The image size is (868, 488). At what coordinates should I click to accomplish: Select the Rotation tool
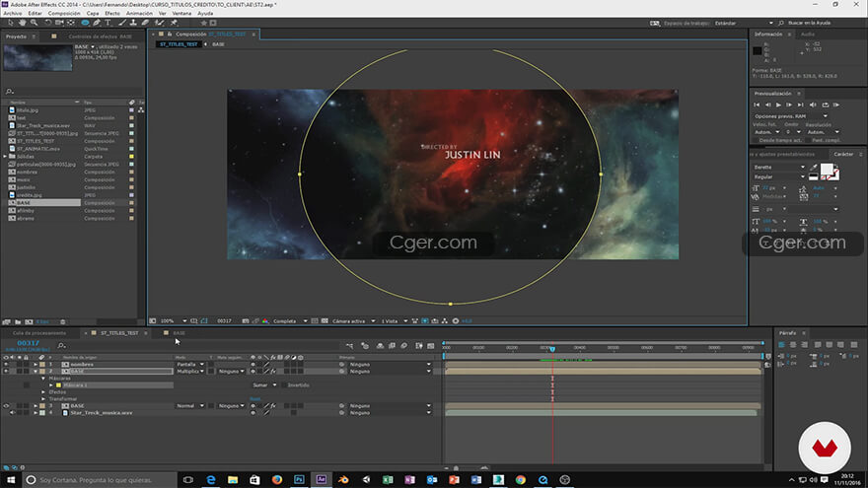pyautogui.click(x=48, y=23)
